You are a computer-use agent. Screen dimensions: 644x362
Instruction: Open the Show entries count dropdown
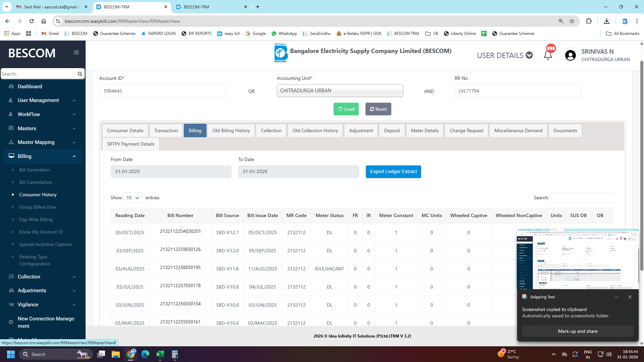click(133, 198)
